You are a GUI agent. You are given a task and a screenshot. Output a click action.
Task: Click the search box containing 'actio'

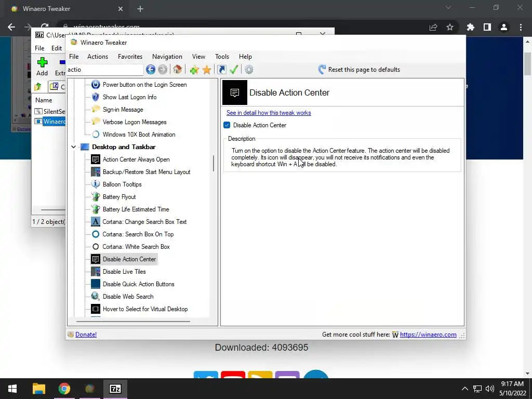(104, 70)
